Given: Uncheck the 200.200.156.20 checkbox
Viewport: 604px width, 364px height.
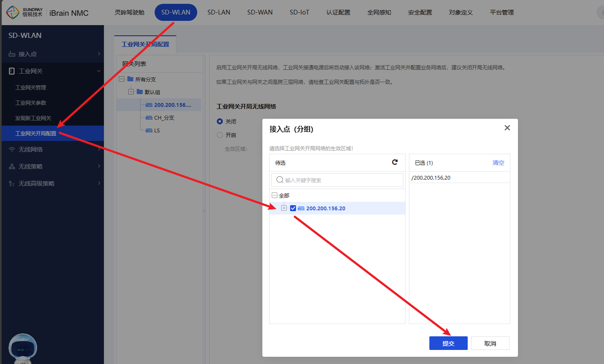Looking at the screenshot, I should point(293,208).
